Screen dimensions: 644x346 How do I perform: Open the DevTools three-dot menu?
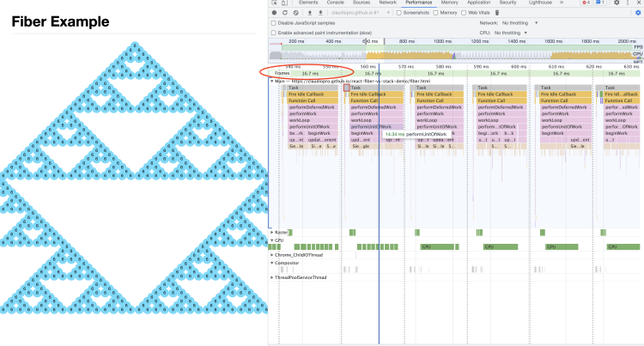[628, 3]
